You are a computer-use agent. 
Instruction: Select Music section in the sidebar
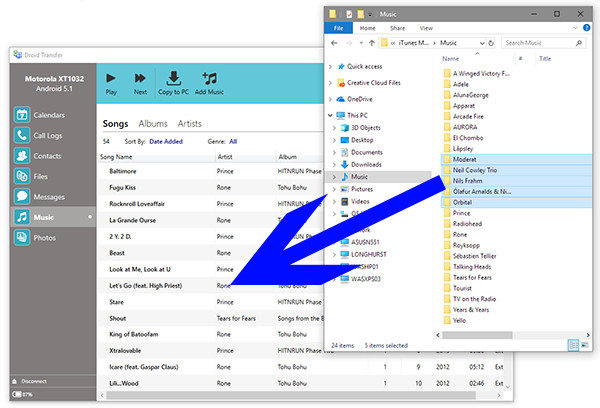click(53, 217)
